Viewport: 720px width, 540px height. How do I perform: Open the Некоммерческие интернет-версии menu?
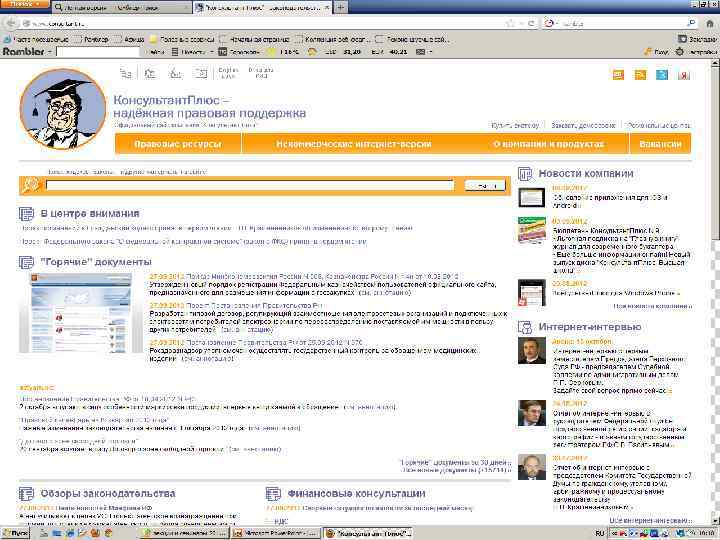[x=354, y=144]
